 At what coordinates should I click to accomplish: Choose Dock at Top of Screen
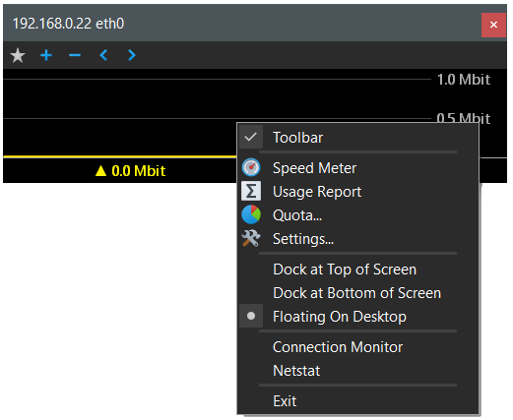(x=357, y=270)
